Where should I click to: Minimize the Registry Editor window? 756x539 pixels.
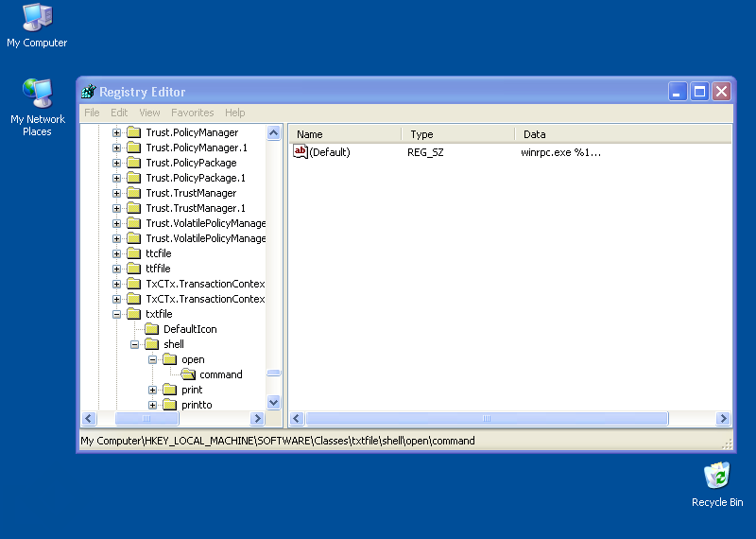coord(677,91)
